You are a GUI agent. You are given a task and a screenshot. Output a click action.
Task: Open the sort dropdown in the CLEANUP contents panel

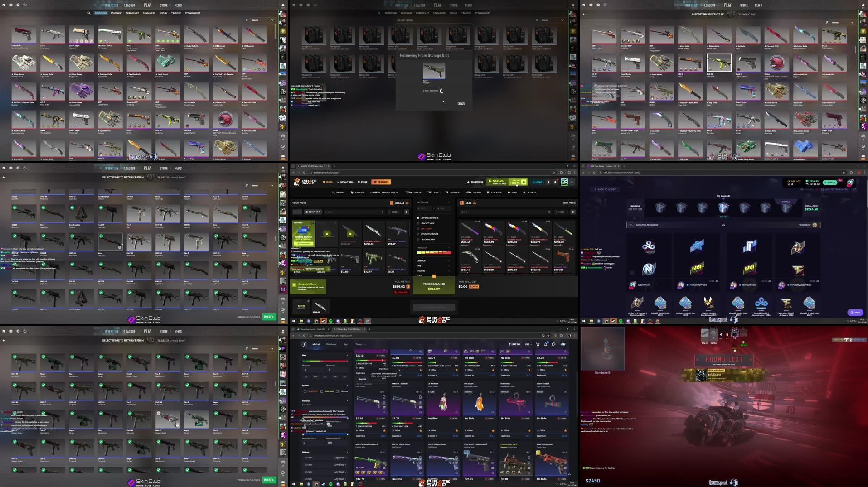[842, 22]
